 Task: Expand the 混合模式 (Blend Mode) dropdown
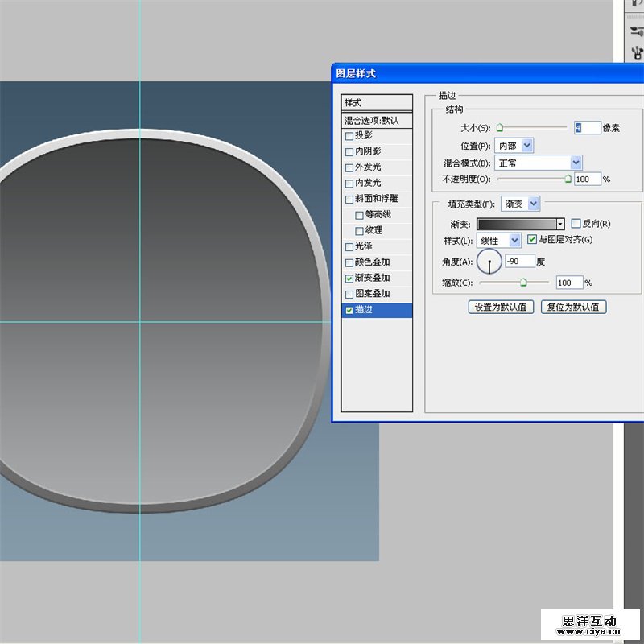(x=576, y=163)
